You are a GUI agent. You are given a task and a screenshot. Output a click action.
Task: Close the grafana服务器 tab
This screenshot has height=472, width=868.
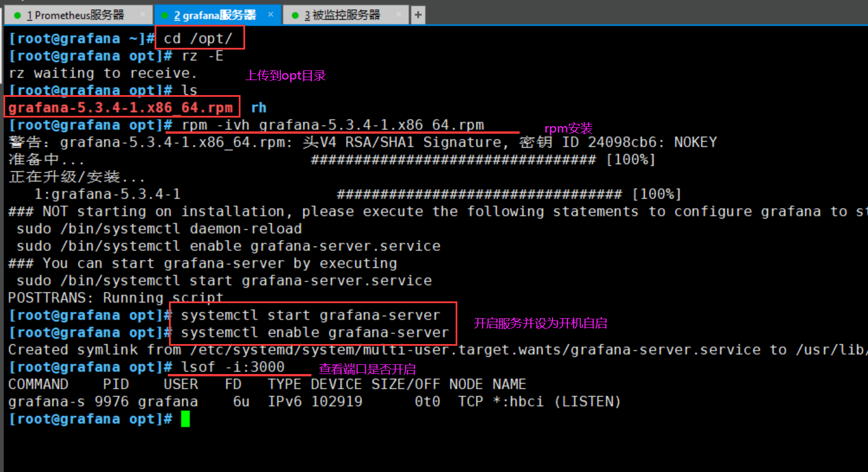270,15
